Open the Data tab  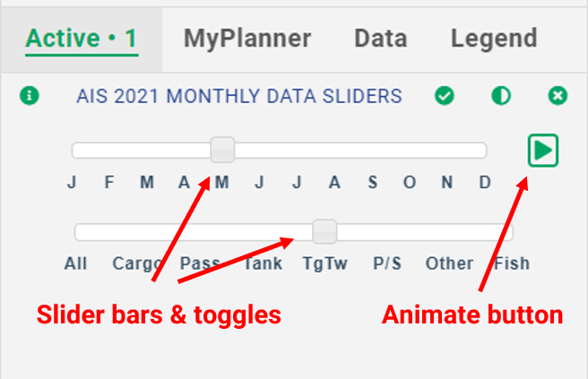coord(380,39)
